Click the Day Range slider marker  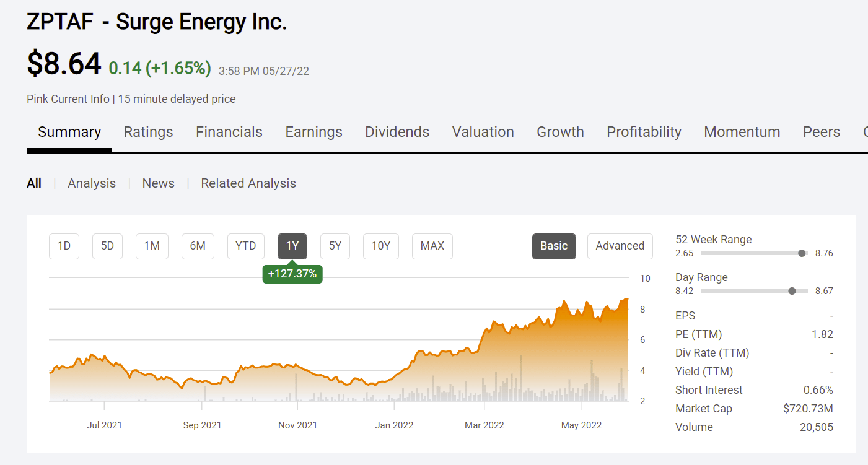pyautogui.click(x=791, y=290)
